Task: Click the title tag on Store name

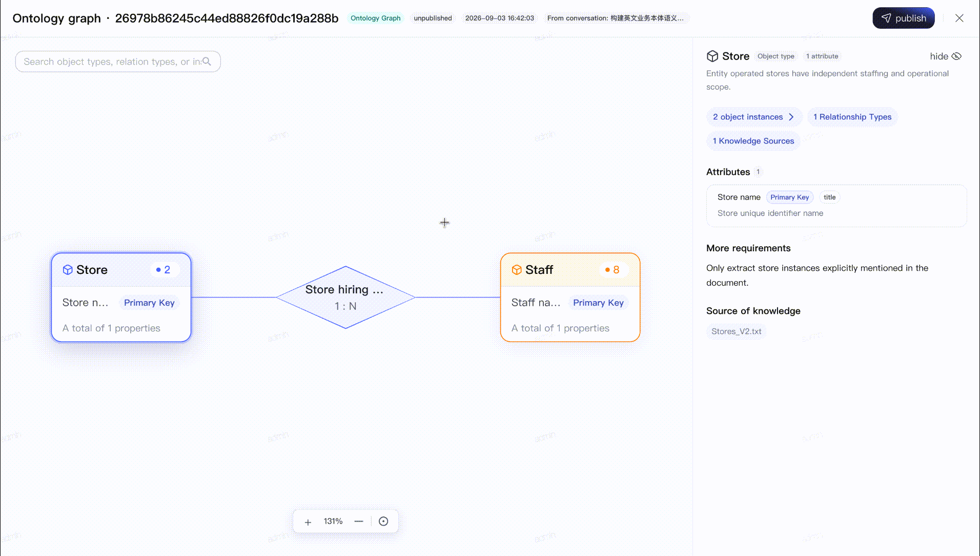Action: 829,197
